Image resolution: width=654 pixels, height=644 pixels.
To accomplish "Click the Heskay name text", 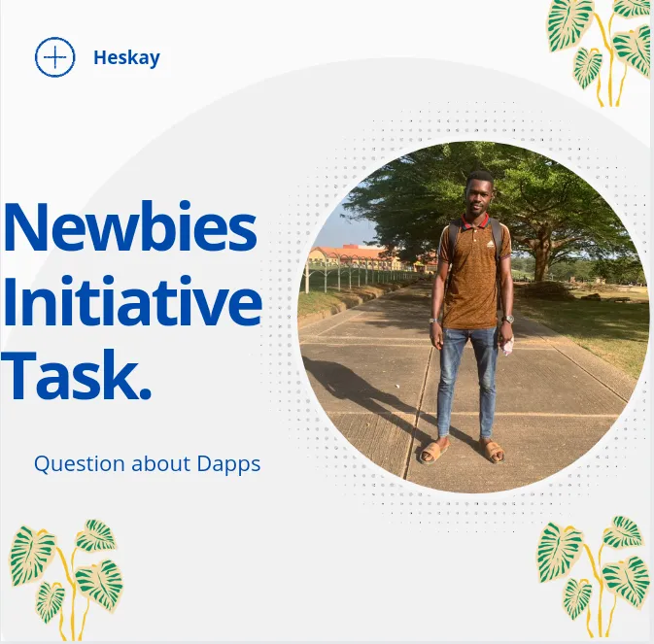I will tap(126, 57).
